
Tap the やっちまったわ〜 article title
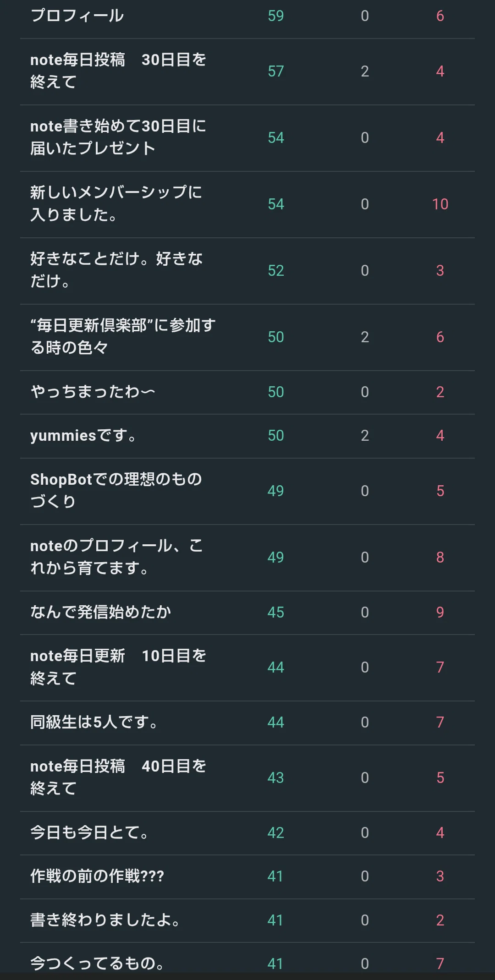click(x=93, y=392)
